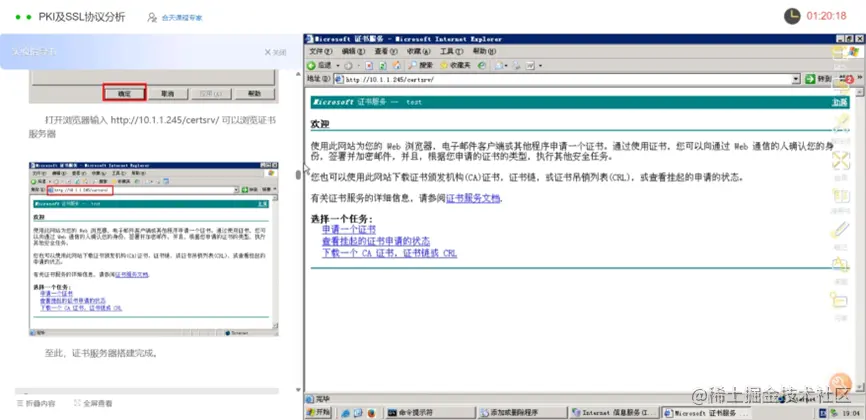The width and height of the screenshot is (866, 420).
Task: Click the IE page scrollbar up arrow
Action: pos(859,93)
